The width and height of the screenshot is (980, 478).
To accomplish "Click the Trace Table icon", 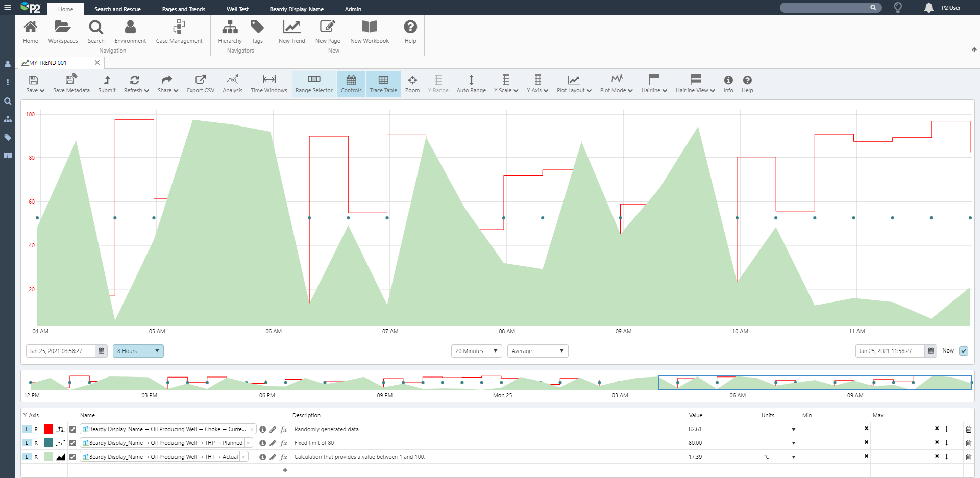I will 383,84.
